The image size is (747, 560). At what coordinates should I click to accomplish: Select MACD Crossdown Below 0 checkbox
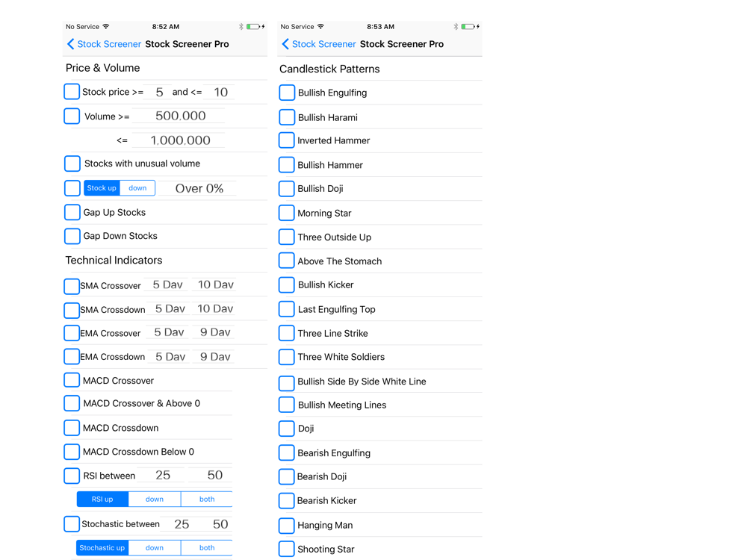click(72, 452)
